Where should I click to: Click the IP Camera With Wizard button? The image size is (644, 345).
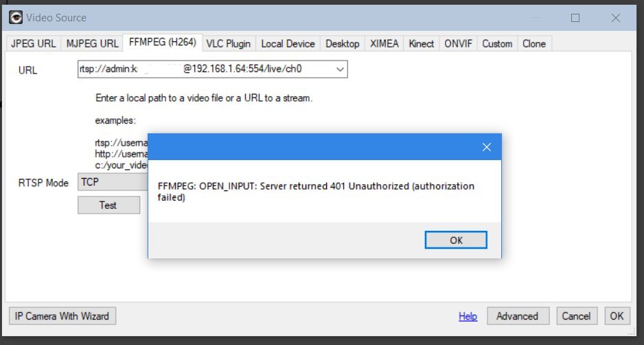pos(62,316)
